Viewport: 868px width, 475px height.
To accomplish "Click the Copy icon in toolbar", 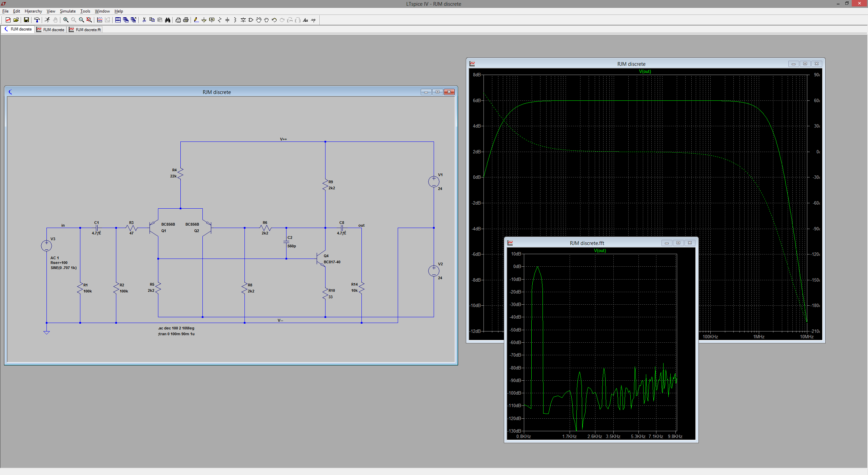I will click(x=152, y=20).
